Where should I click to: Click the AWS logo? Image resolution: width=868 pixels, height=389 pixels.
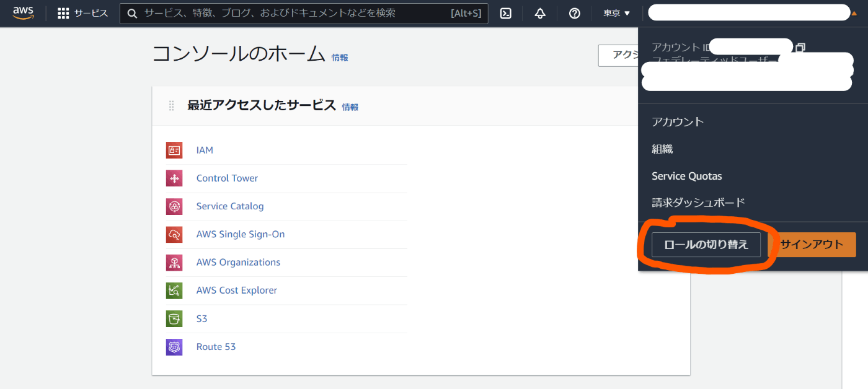coord(23,13)
